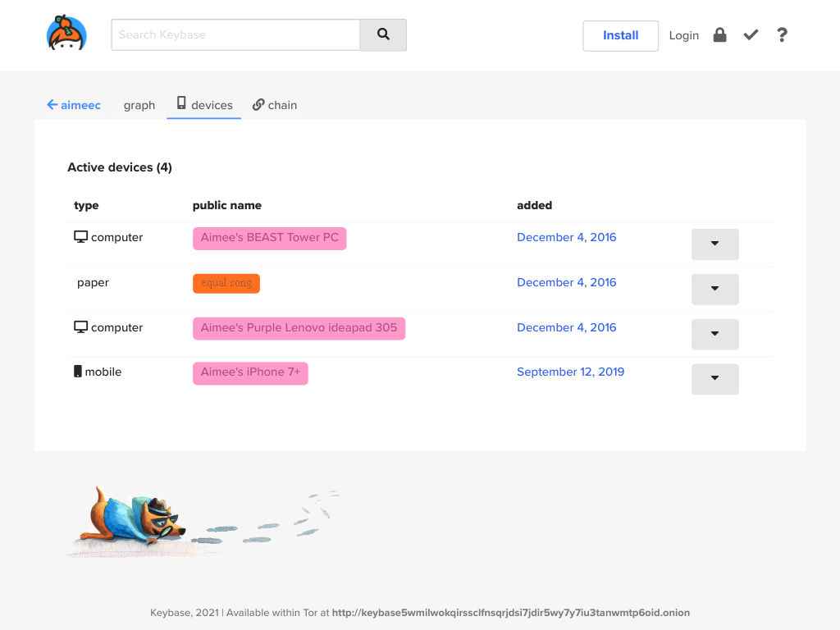Click the Active devices (4) heading
This screenshot has width=840, height=630.
(x=120, y=167)
